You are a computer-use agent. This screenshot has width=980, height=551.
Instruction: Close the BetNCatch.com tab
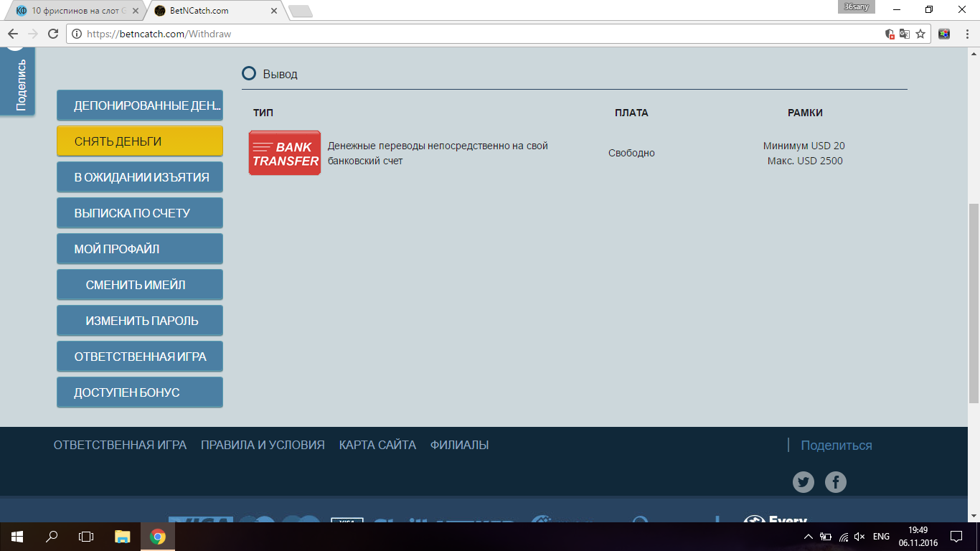coord(273,11)
